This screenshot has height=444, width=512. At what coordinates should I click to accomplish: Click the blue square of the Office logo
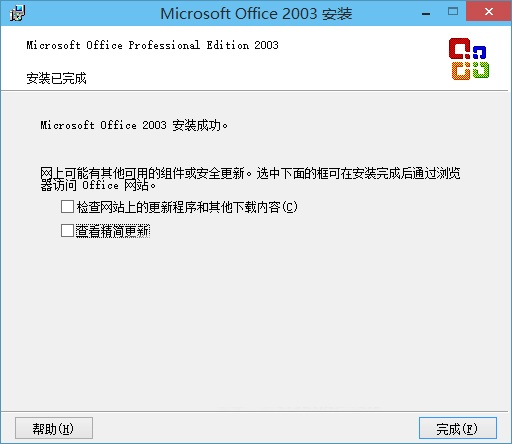click(x=479, y=53)
